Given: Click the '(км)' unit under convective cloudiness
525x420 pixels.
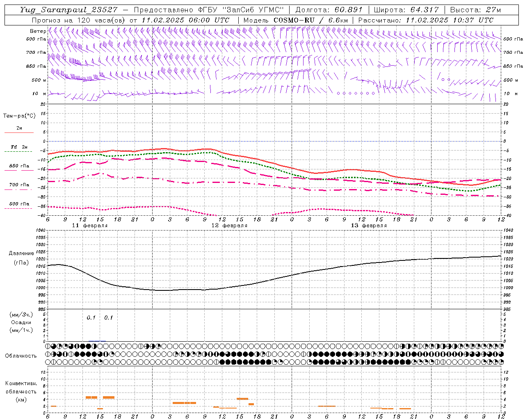Looking at the screenshot, I should (21, 399).
